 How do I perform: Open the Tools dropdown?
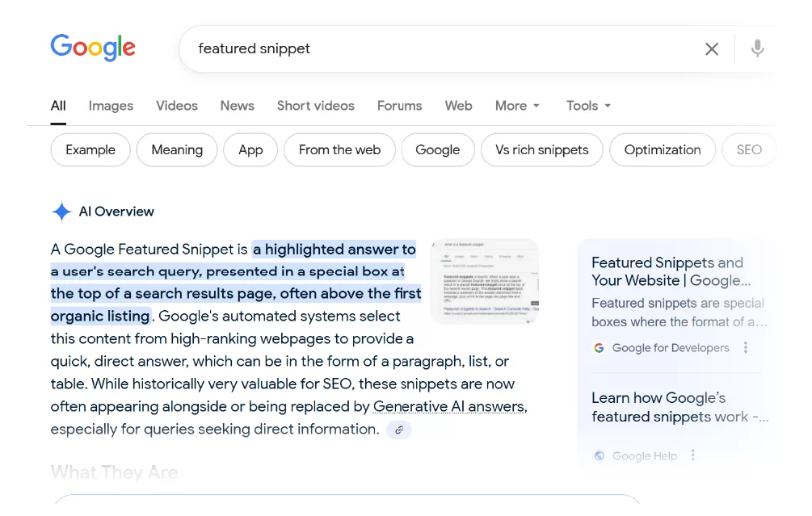pyautogui.click(x=587, y=106)
